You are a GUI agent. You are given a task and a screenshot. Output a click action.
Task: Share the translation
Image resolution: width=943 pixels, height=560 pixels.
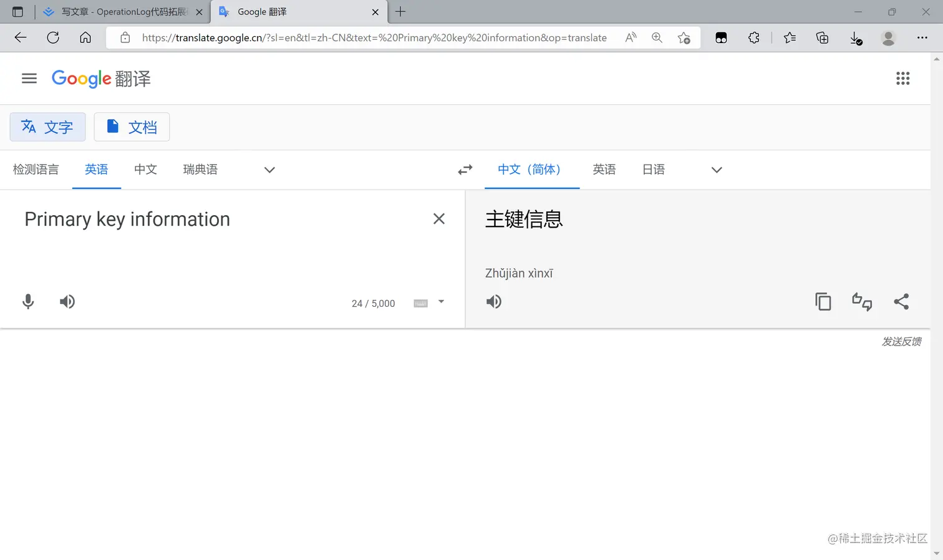click(x=901, y=302)
